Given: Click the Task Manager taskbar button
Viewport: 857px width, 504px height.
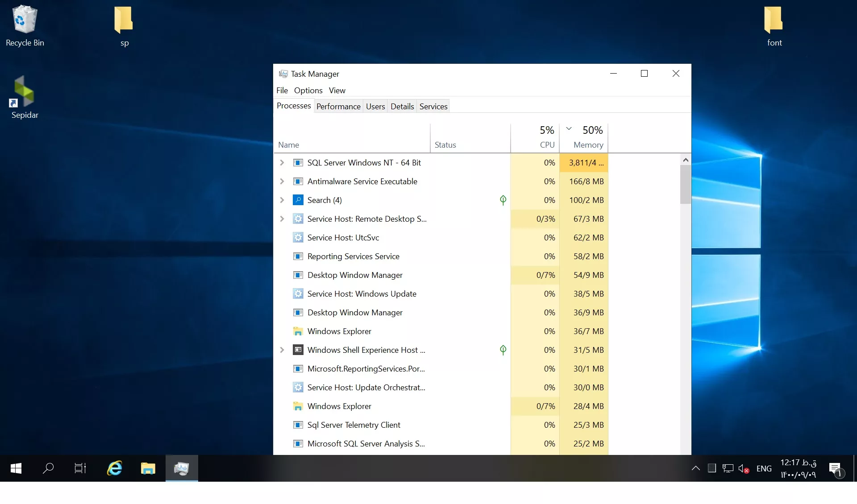Looking at the screenshot, I should [182, 468].
